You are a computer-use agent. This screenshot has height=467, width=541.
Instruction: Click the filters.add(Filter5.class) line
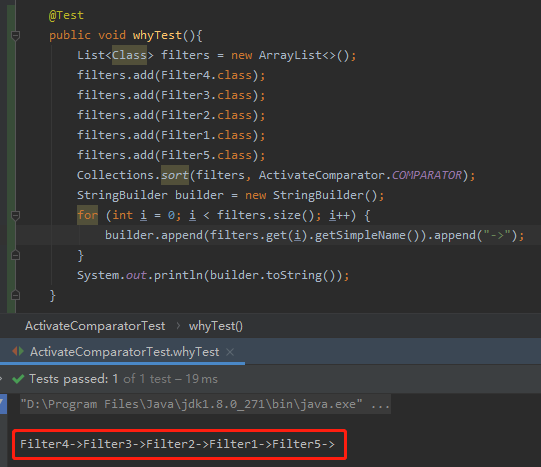171,155
